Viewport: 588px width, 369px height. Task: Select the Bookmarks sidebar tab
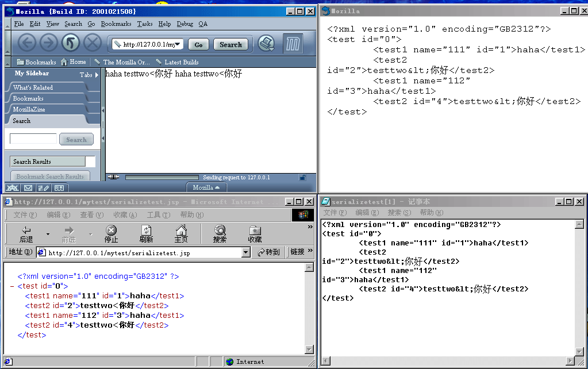click(x=47, y=98)
